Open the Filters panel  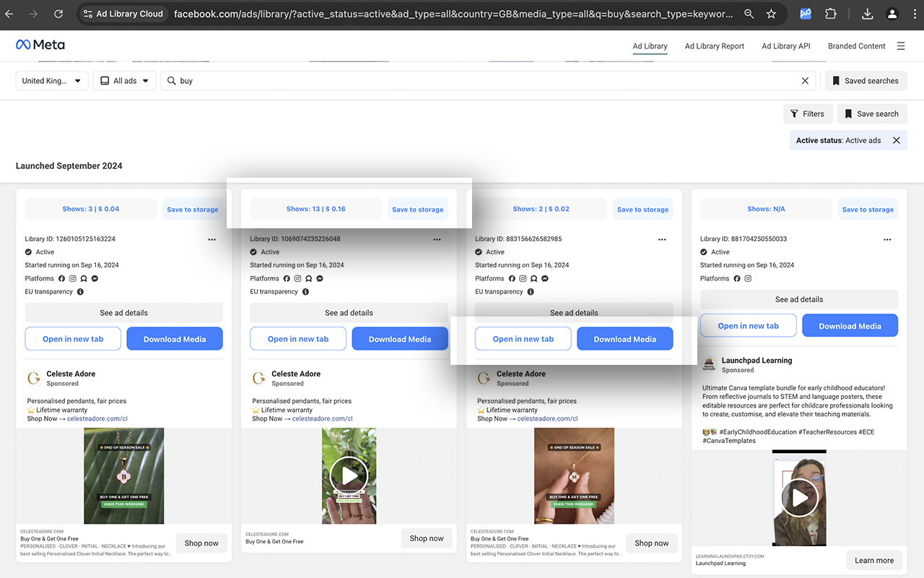click(x=807, y=113)
